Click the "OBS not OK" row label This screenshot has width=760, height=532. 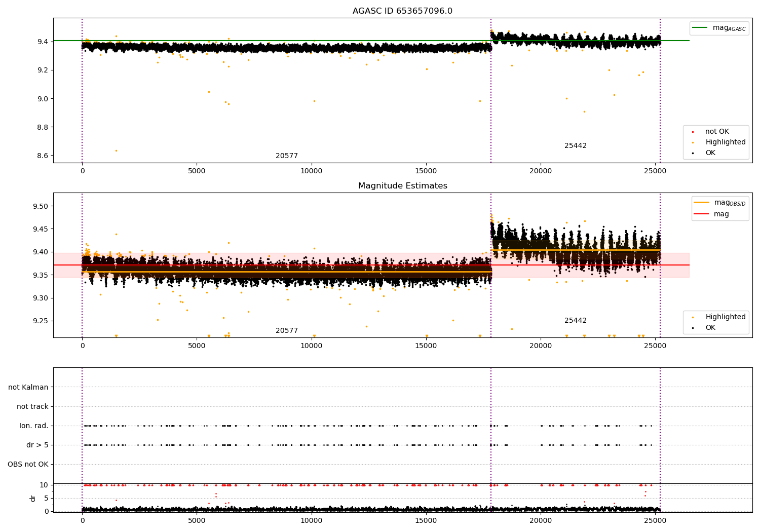coord(28,465)
